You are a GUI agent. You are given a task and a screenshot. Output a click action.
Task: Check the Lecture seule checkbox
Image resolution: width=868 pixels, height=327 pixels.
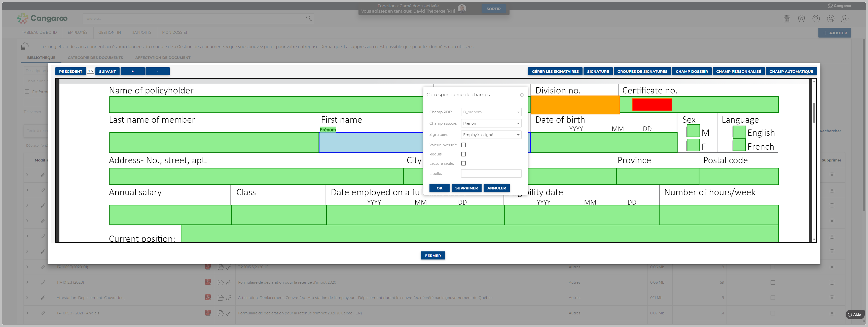coord(463,163)
